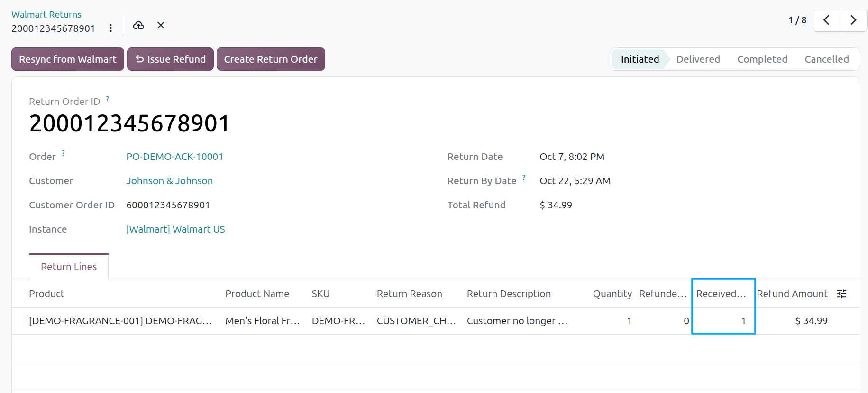The width and height of the screenshot is (868, 393).
Task: Click the Men's Floral product name cell
Action: (x=263, y=321)
